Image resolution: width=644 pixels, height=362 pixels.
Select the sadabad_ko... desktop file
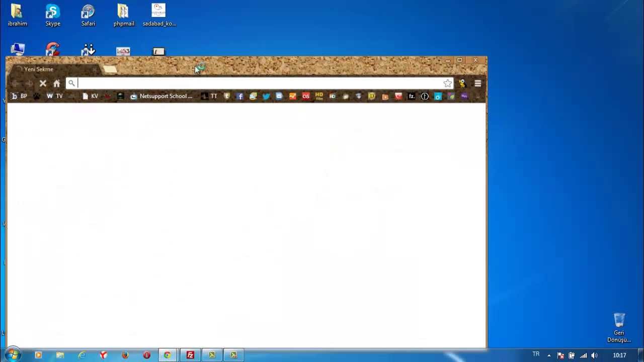[x=159, y=15]
